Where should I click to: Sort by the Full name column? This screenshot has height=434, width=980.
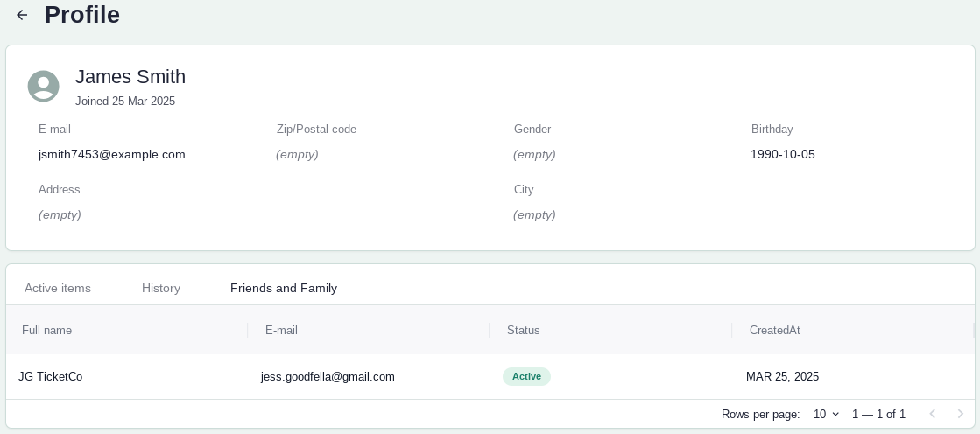click(47, 330)
